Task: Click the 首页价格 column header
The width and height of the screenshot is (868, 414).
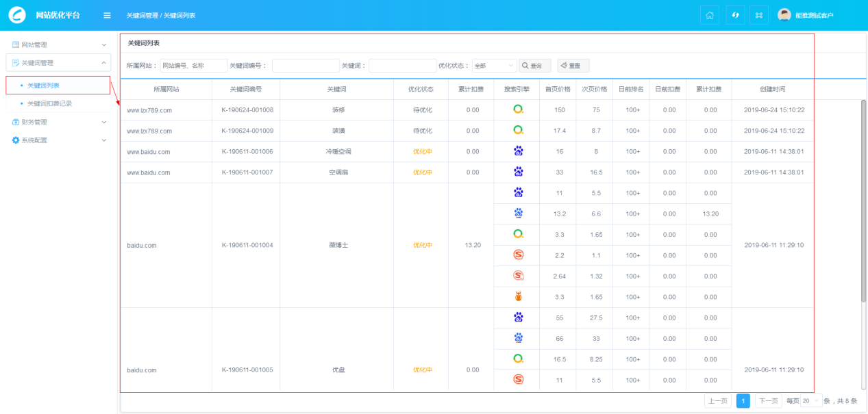Action: [x=558, y=89]
